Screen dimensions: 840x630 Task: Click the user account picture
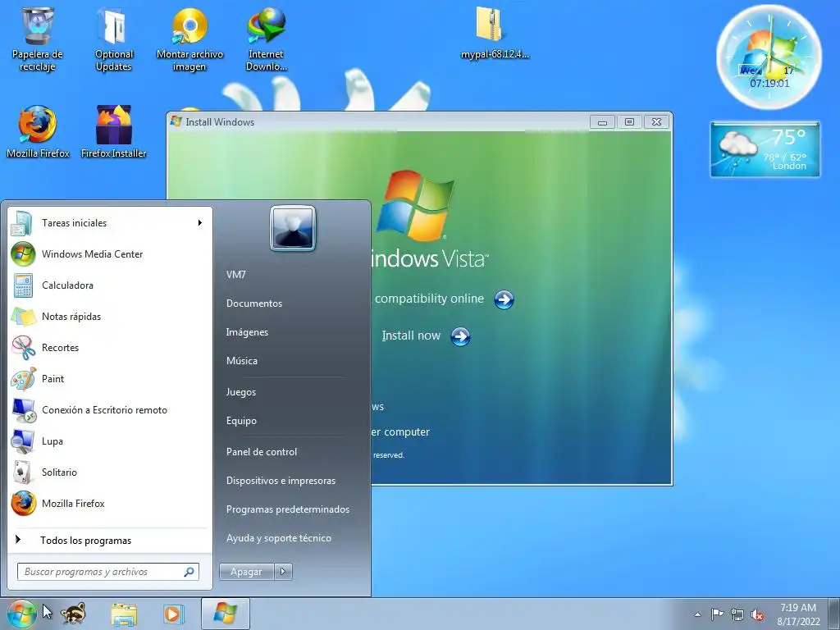click(293, 228)
